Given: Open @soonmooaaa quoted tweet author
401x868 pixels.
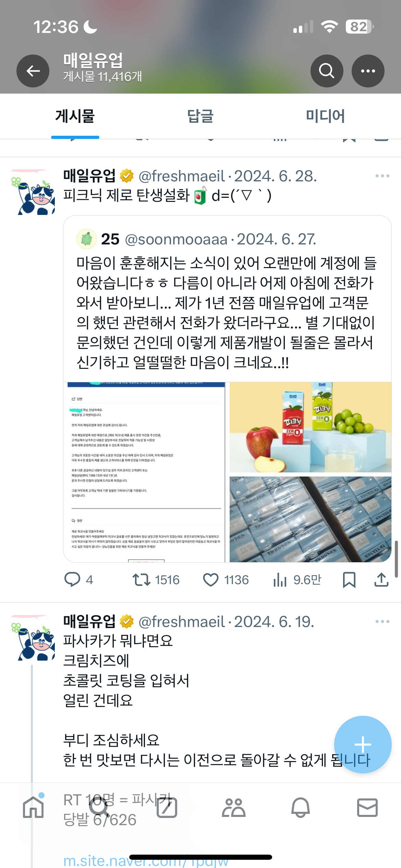Looking at the screenshot, I should pyautogui.click(x=176, y=239).
